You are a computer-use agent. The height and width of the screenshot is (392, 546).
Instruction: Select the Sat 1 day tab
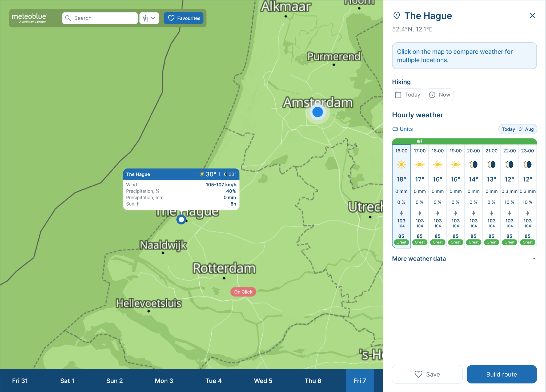coord(67,381)
